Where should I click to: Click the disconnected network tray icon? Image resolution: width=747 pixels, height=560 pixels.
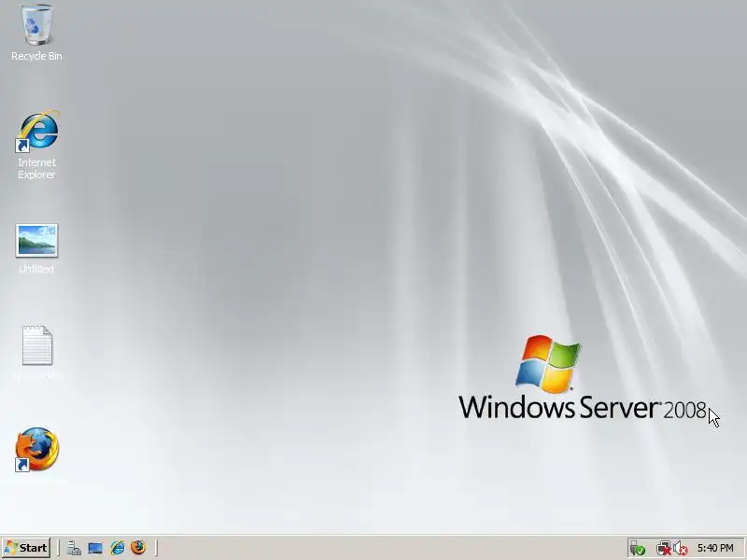[x=663, y=549]
